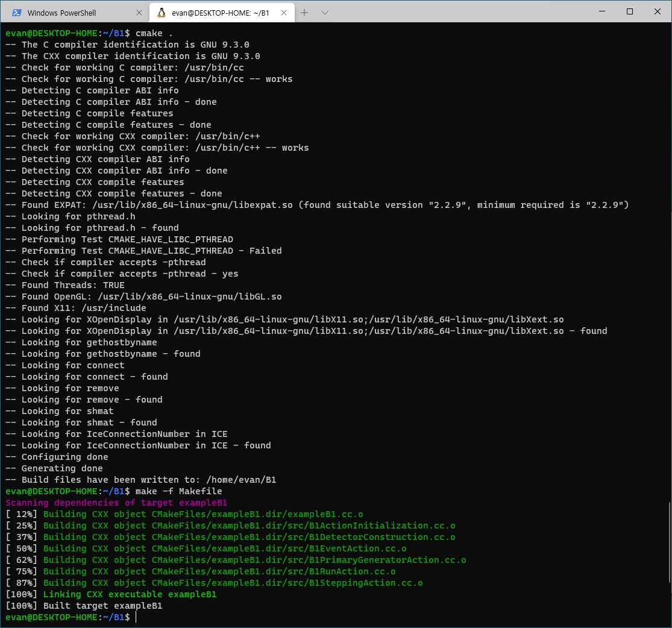Click the PowerShell icon in first tab
This screenshot has width=672, height=628.
(x=17, y=13)
